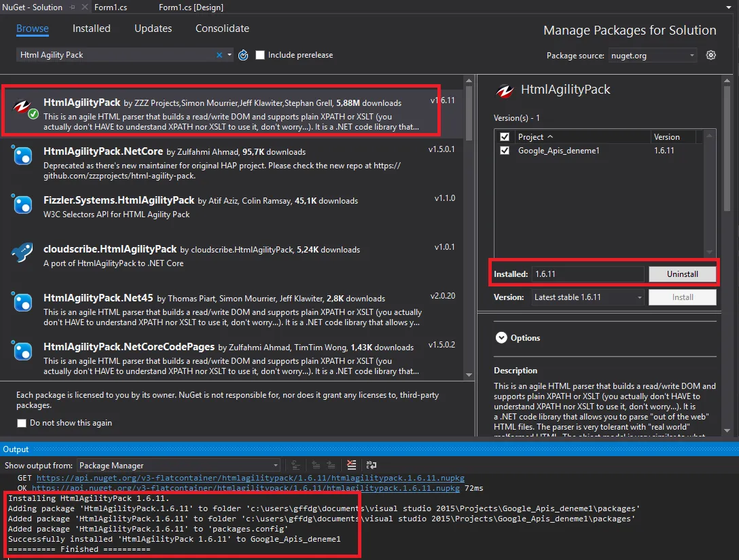
Task: Open the GET nupkg URL link in Output
Action: pyautogui.click(x=250, y=478)
